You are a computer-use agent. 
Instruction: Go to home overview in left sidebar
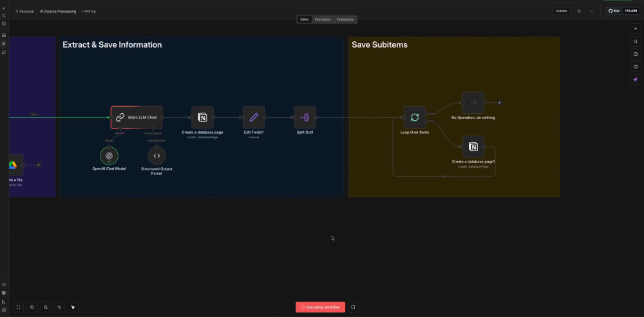(x=4, y=35)
